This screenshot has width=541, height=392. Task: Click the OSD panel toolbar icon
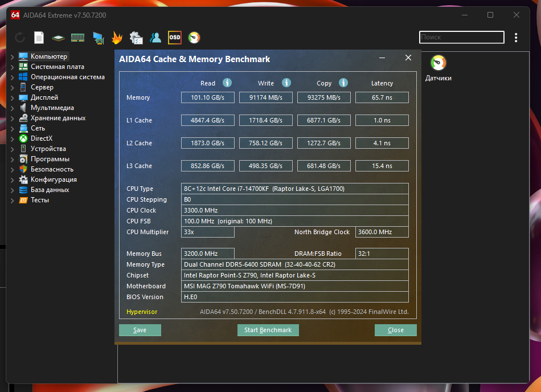pyautogui.click(x=175, y=38)
